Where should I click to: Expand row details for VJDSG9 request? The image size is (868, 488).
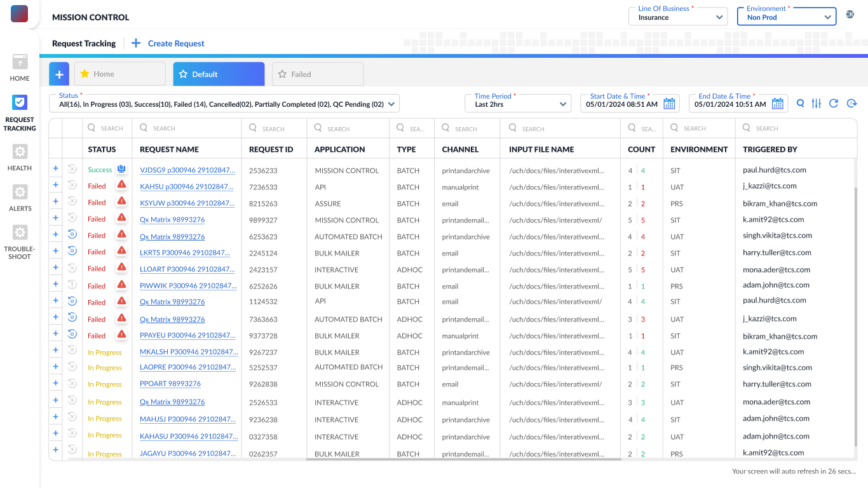(x=56, y=169)
